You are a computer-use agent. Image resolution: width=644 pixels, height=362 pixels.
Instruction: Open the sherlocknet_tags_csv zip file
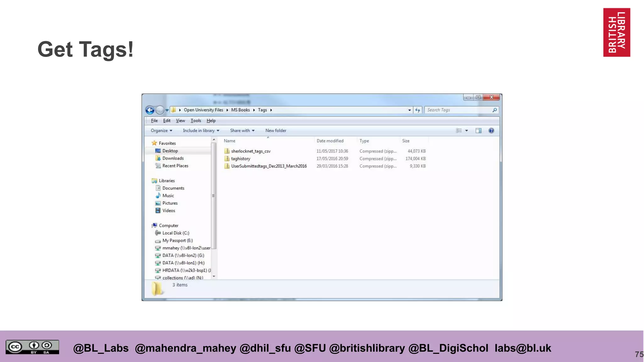(x=251, y=151)
